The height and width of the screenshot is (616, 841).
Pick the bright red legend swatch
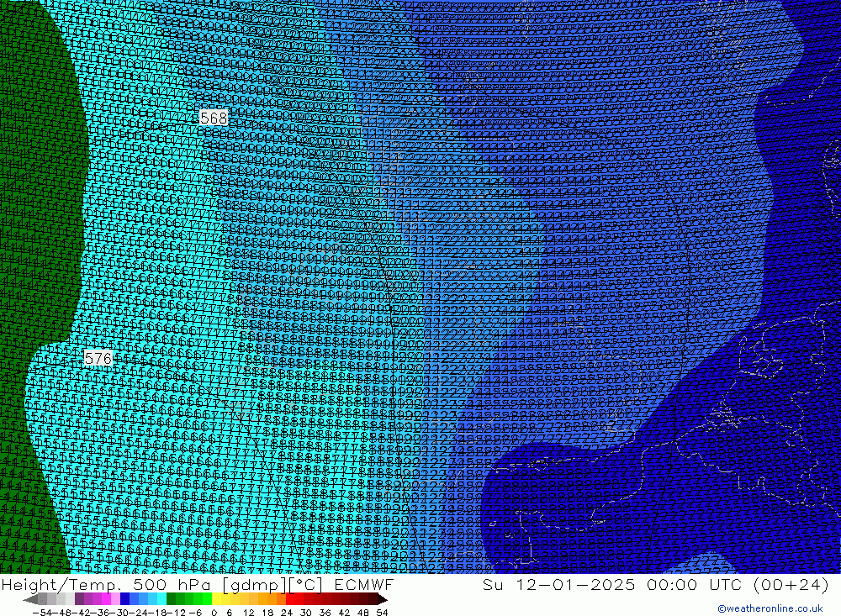point(290,599)
